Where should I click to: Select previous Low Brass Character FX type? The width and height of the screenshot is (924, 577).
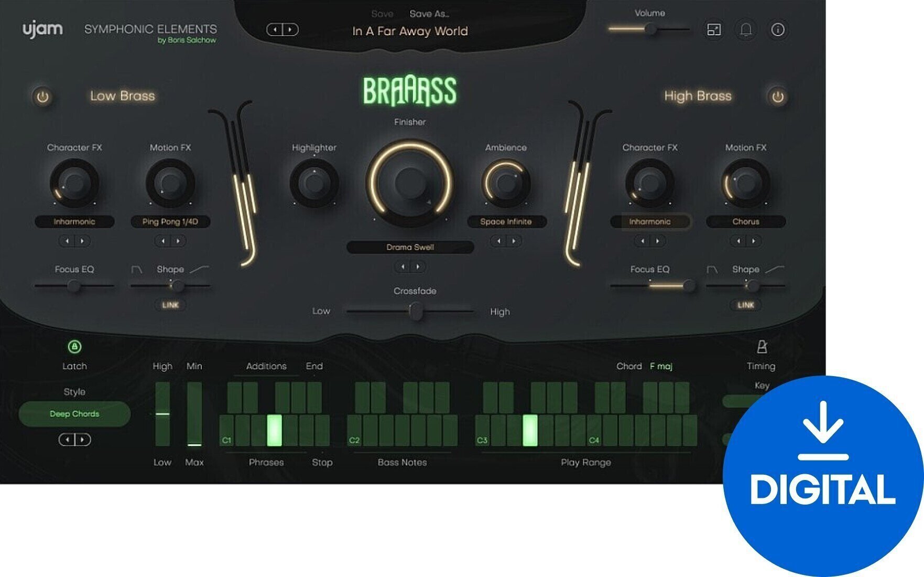(67, 241)
